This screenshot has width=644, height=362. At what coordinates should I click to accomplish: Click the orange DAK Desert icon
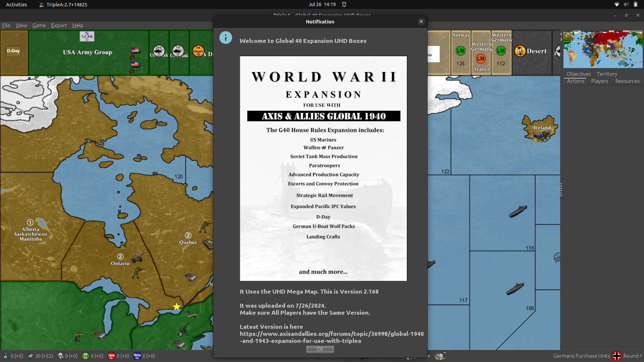point(520,51)
